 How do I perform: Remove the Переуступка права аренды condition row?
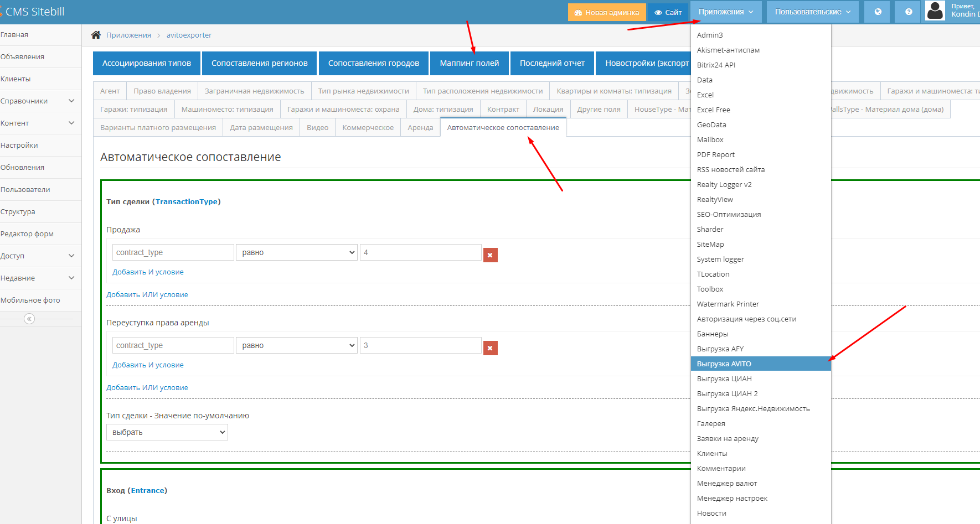pyautogui.click(x=490, y=348)
